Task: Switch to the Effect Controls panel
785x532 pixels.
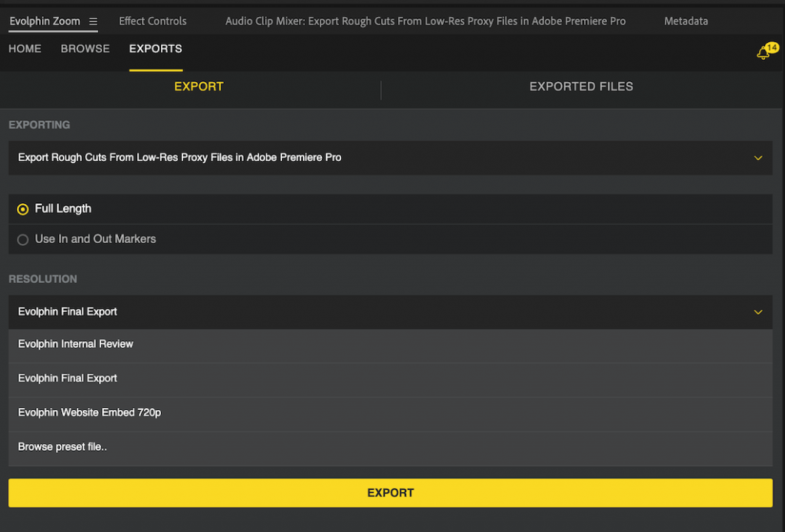Action: 152,21
